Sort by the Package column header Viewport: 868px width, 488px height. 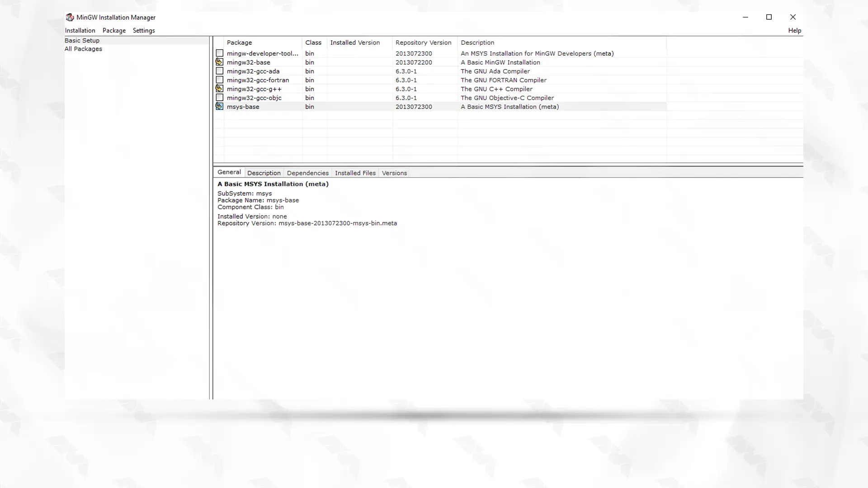tap(263, 42)
